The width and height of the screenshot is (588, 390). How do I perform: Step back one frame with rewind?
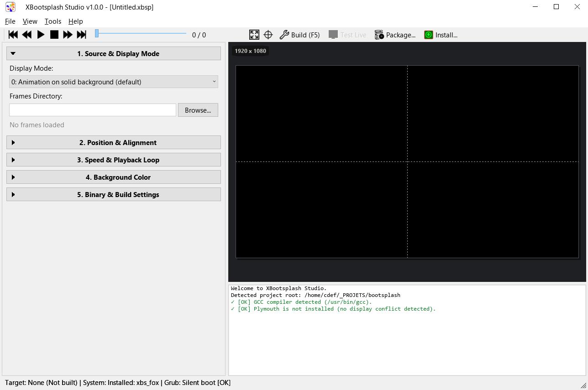click(x=27, y=35)
